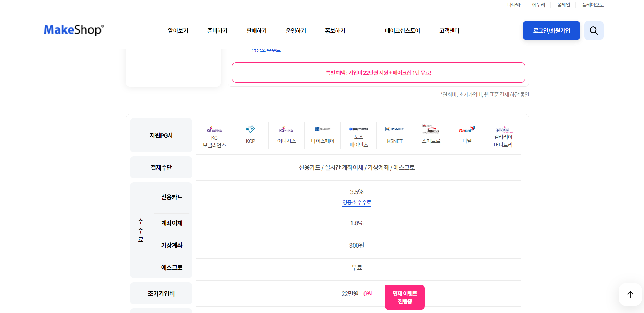Open the 판매하기 menu
The height and width of the screenshot is (313, 644).
click(257, 31)
